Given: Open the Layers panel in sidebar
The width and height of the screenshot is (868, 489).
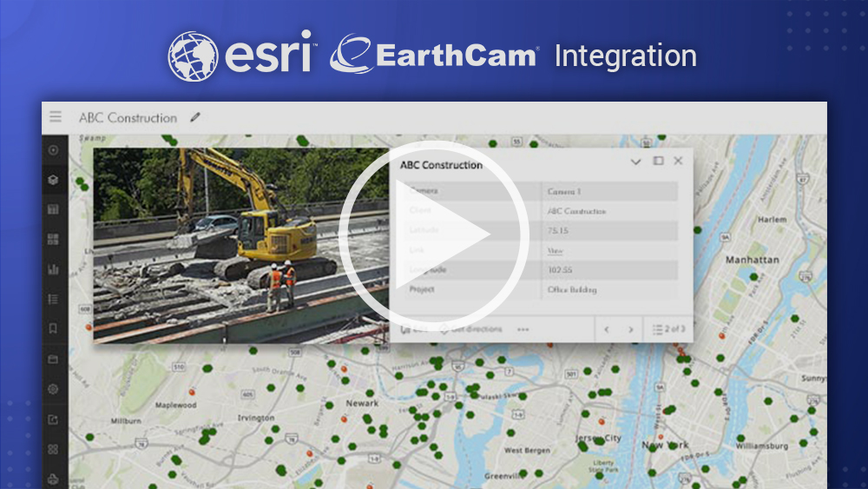Looking at the screenshot, I should (x=53, y=180).
